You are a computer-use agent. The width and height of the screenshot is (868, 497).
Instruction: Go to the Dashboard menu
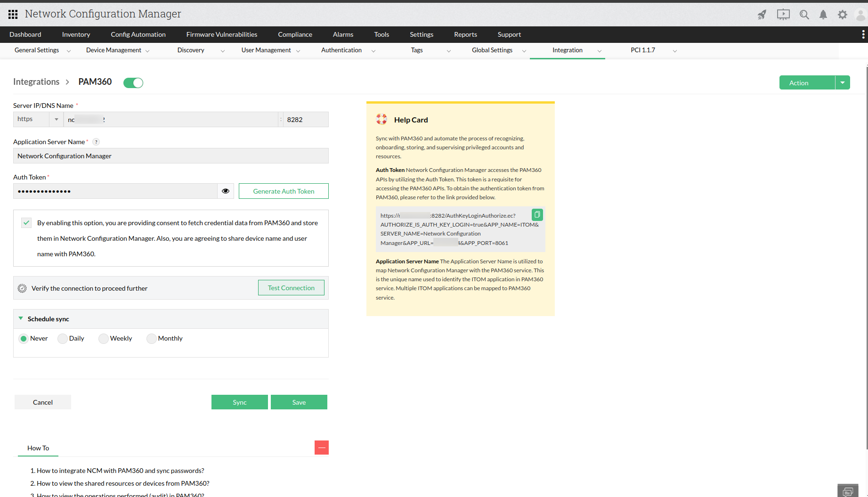(x=25, y=34)
